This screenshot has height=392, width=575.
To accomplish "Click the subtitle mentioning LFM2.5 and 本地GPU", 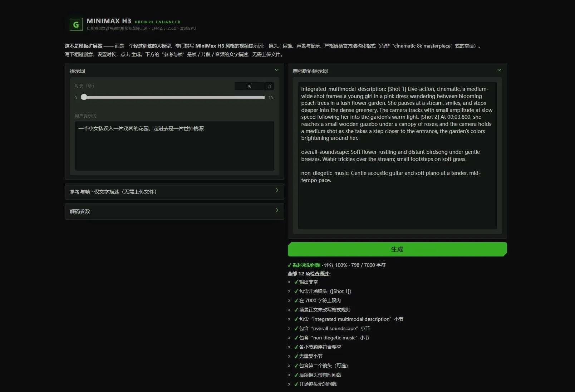I will click(141, 28).
